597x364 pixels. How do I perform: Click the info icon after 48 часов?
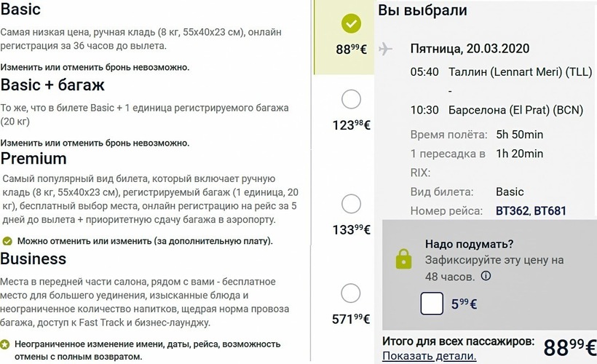[486, 276]
